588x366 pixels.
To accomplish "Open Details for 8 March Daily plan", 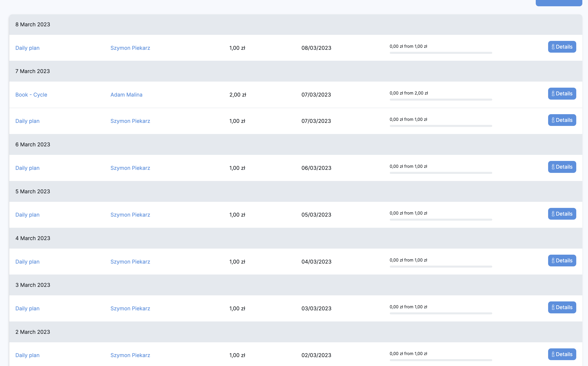I will pos(562,47).
